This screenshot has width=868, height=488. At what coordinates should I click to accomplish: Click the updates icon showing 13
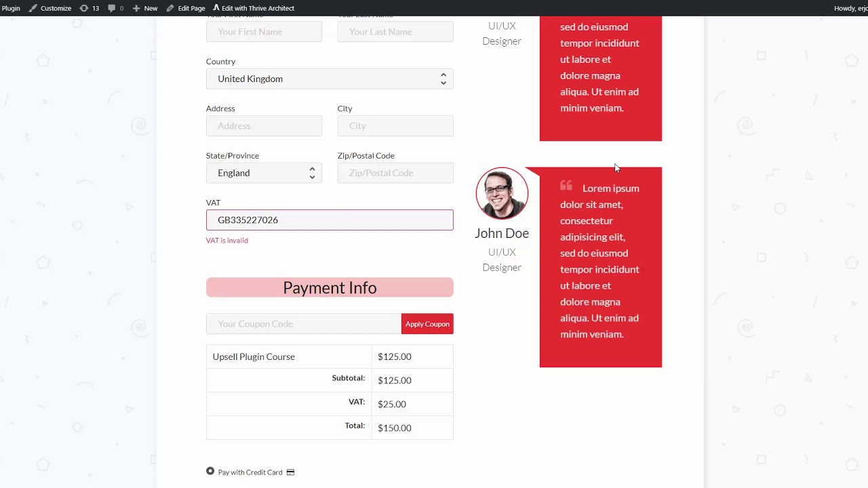click(x=89, y=8)
